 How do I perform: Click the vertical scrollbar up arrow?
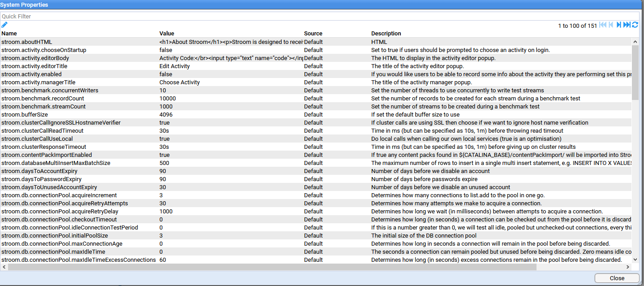coord(635,42)
